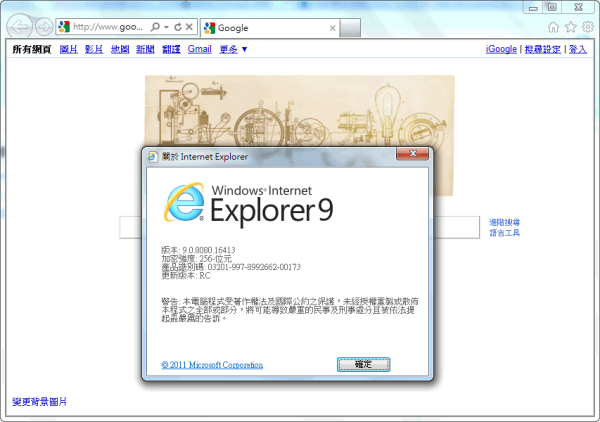Open the address bar autocomplete dropdown arrow
This screenshot has height=422, width=600.
point(166,27)
